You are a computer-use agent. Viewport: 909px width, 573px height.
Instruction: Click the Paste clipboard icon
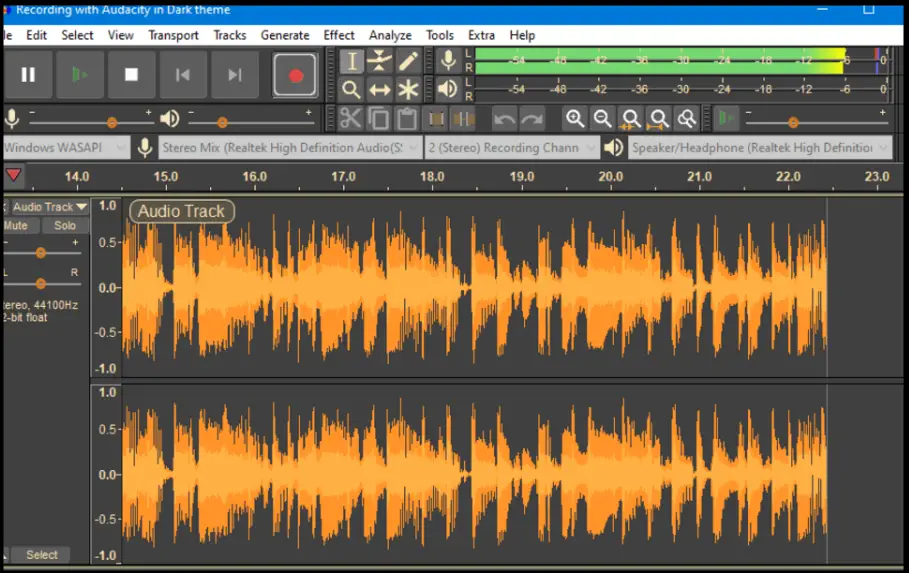pyautogui.click(x=406, y=119)
